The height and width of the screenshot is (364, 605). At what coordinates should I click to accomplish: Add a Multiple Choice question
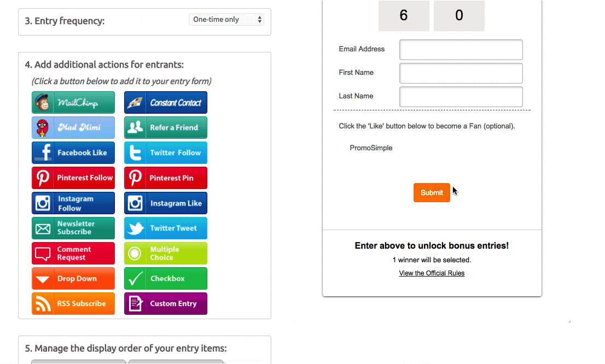coord(166,254)
